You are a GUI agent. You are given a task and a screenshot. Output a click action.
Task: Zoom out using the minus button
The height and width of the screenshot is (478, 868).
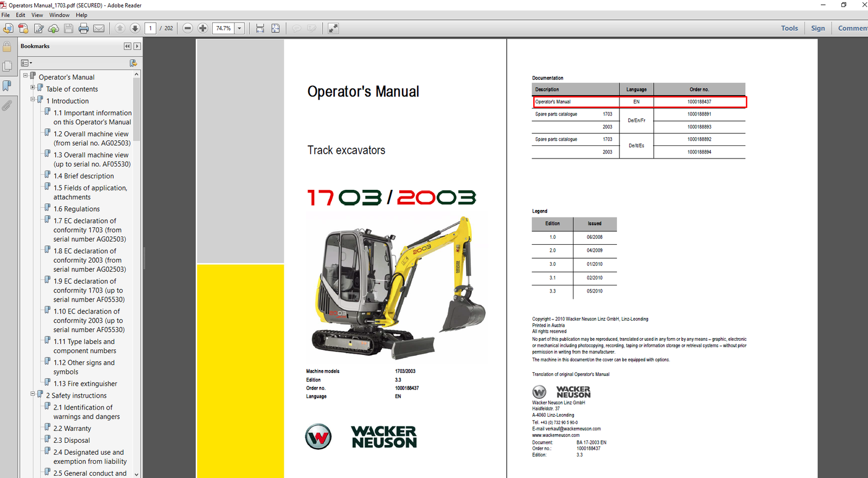click(188, 28)
